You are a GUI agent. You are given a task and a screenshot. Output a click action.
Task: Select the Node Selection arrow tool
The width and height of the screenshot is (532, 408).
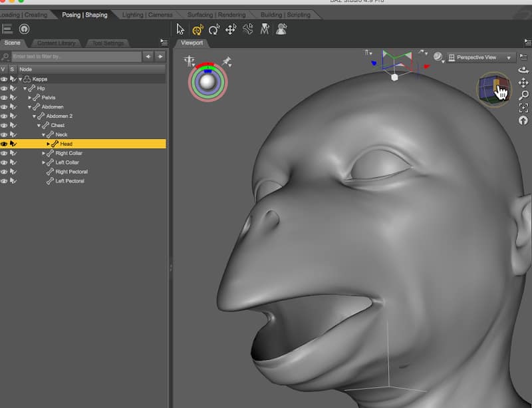180,29
